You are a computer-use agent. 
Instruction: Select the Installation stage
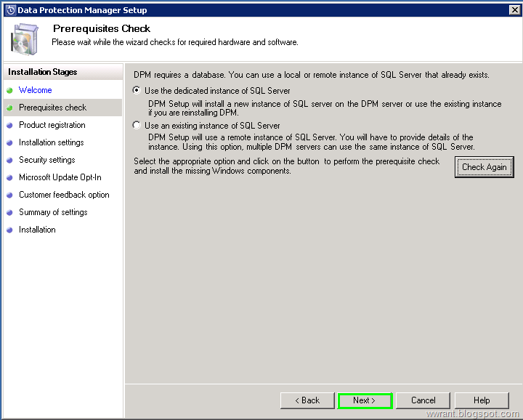(x=37, y=230)
